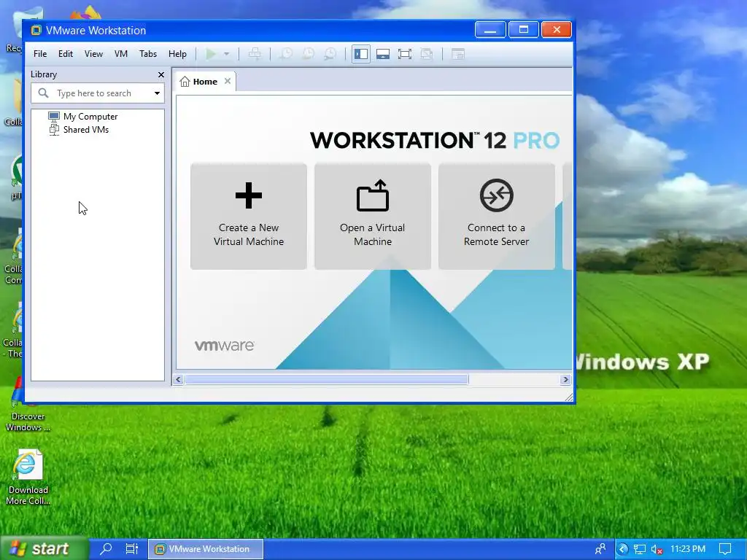The image size is (747, 560).
Task: Expand the library search filter dropdown
Action: click(x=157, y=93)
